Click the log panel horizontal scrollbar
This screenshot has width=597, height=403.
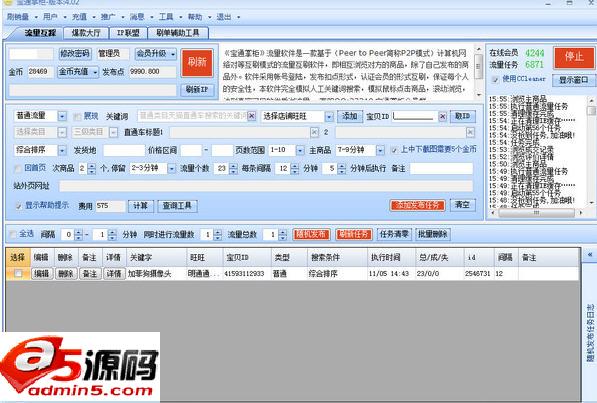[536, 213]
